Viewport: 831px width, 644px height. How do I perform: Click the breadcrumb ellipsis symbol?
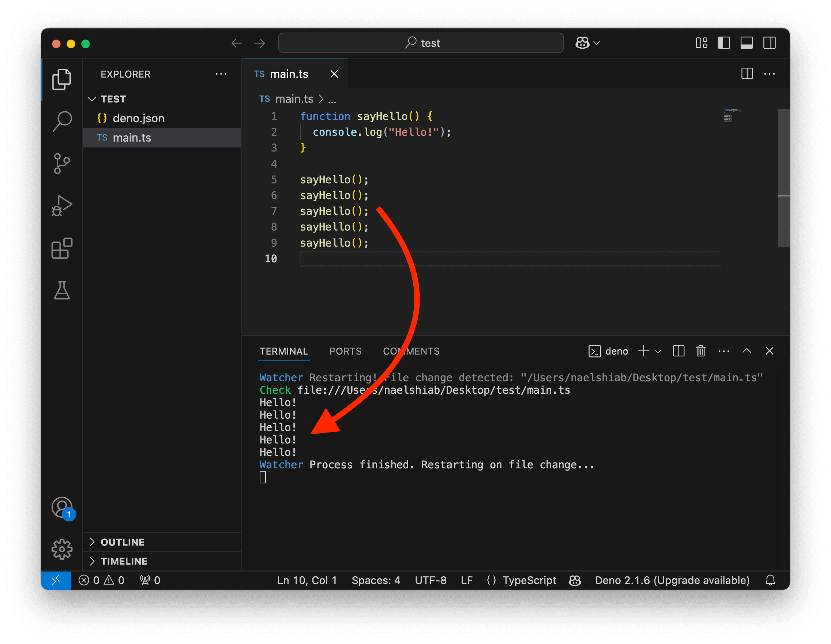coord(332,100)
